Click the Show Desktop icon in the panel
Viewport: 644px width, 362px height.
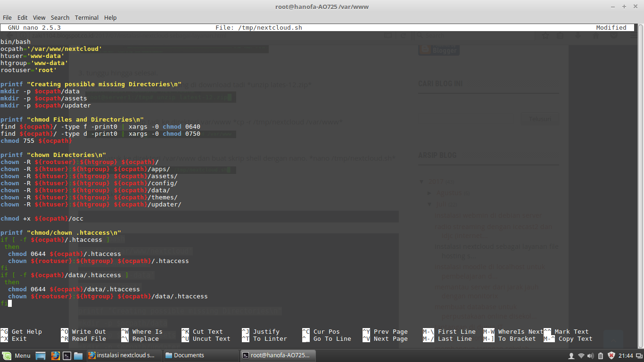[41, 355]
